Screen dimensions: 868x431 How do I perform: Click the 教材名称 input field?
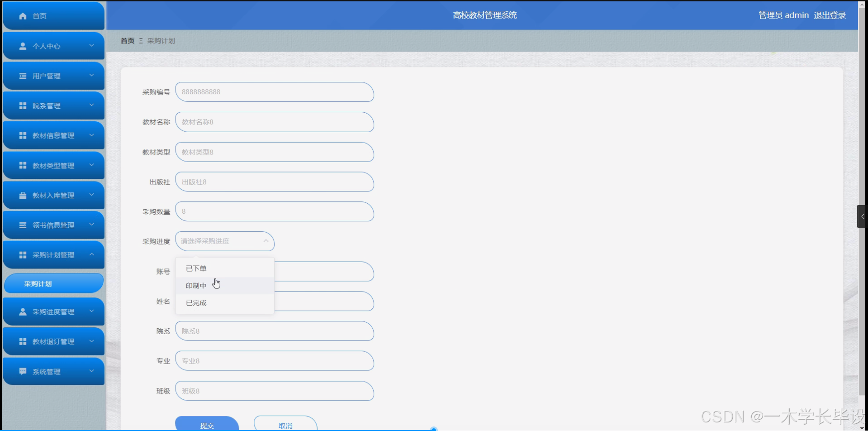[274, 122]
